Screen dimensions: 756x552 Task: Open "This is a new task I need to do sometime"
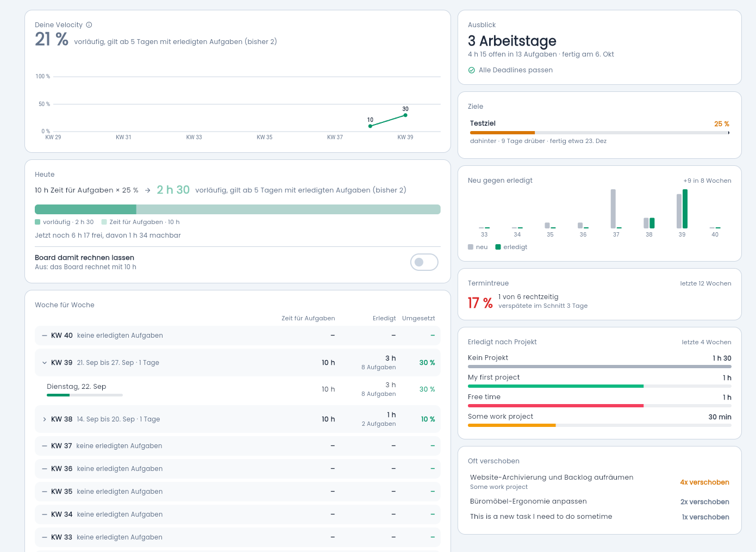[541, 517]
